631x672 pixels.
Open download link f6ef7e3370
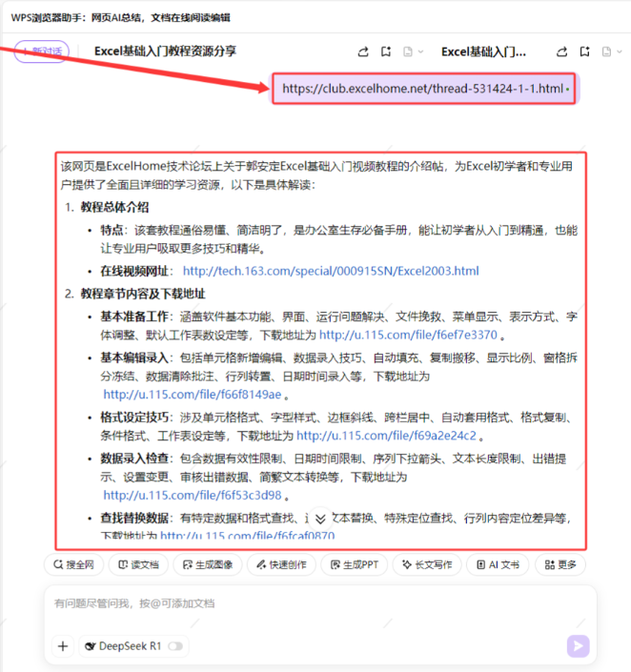coord(408,335)
